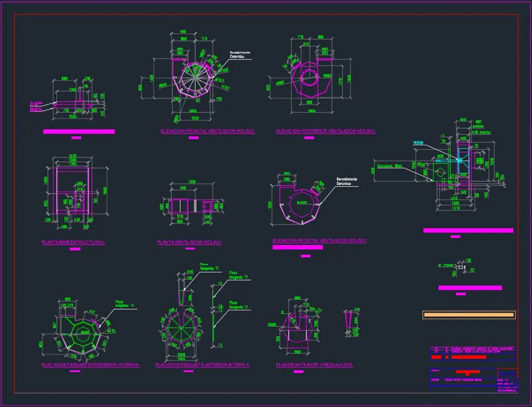Select the 'FLANGE ANTERIOR Y PIEZA AJUSTE' title
532x407 pixels.
tap(315, 365)
